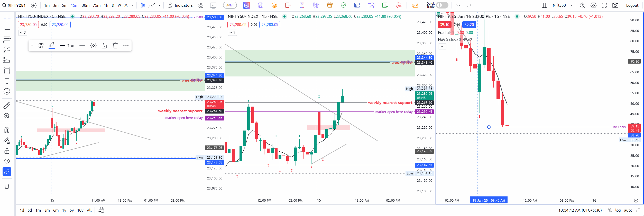Select the 15m timeframe

click(x=75, y=5)
